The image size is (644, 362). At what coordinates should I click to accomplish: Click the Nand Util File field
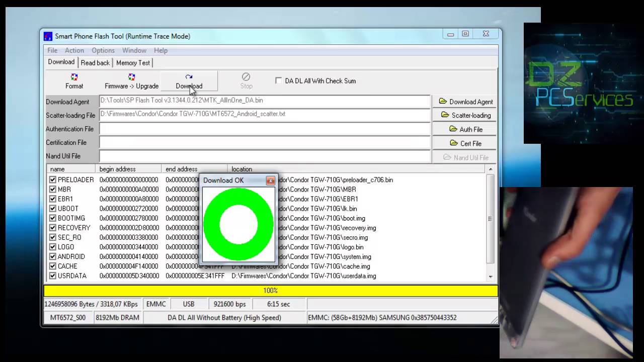pos(265,156)
